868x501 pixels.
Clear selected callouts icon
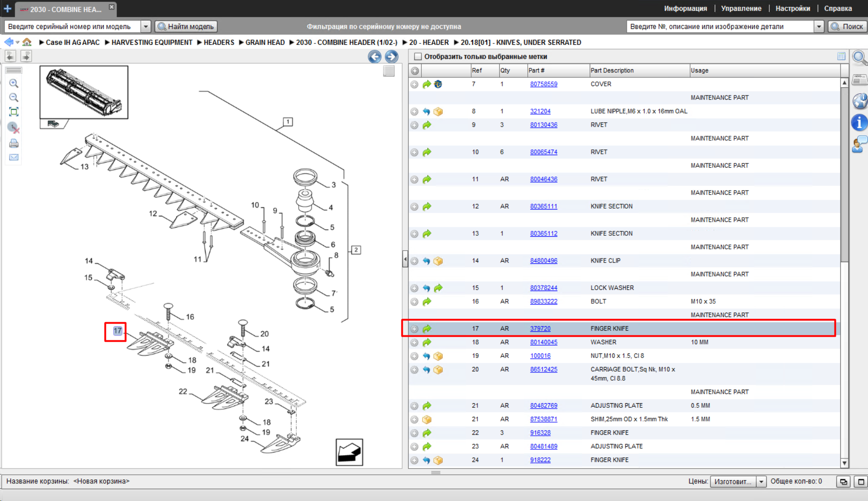point(14,128)
